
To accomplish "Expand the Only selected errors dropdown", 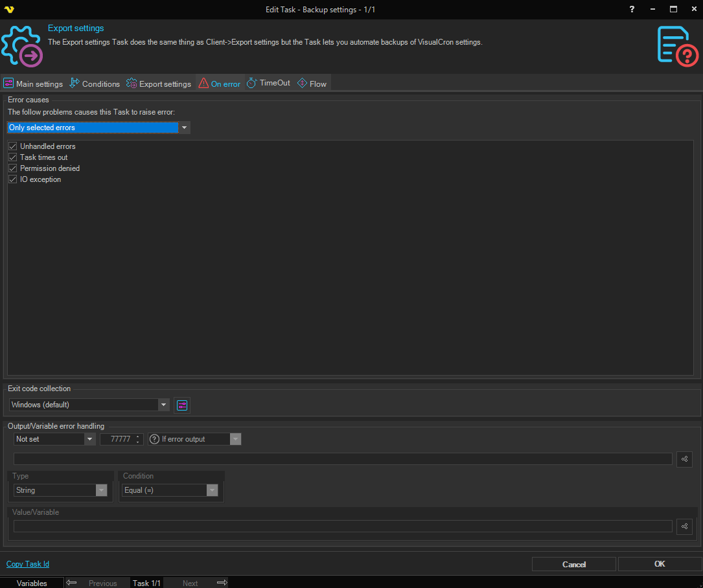I will point(185,128).
